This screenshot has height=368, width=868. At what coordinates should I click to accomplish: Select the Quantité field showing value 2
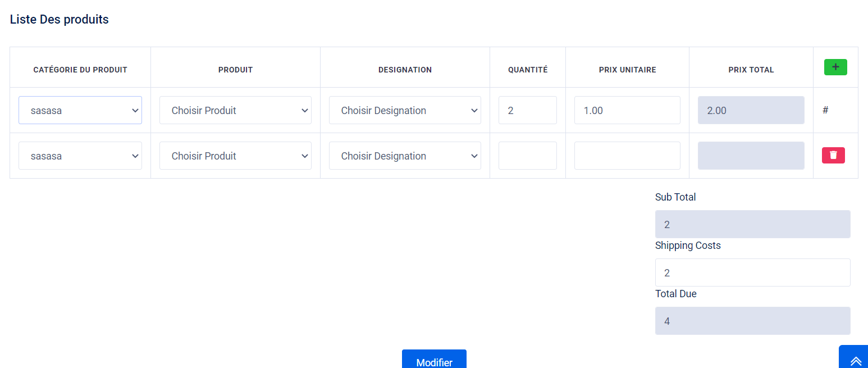pos(527,110)
